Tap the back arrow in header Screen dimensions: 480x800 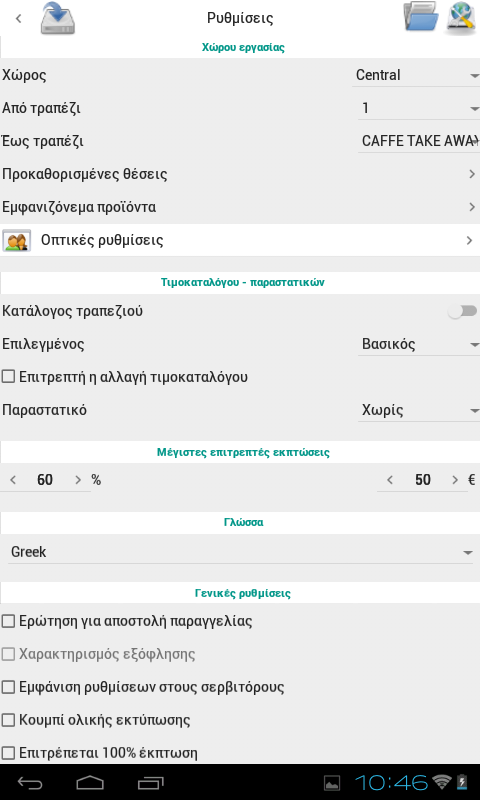click(x=19, y=19)
